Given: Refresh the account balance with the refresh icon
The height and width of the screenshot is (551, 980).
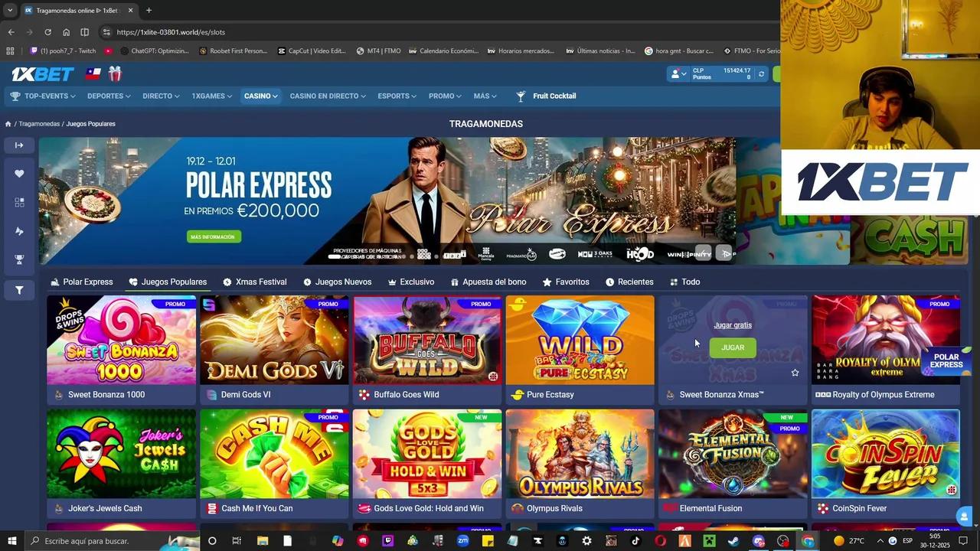Looking at the screenshot, I should [761, 74].
